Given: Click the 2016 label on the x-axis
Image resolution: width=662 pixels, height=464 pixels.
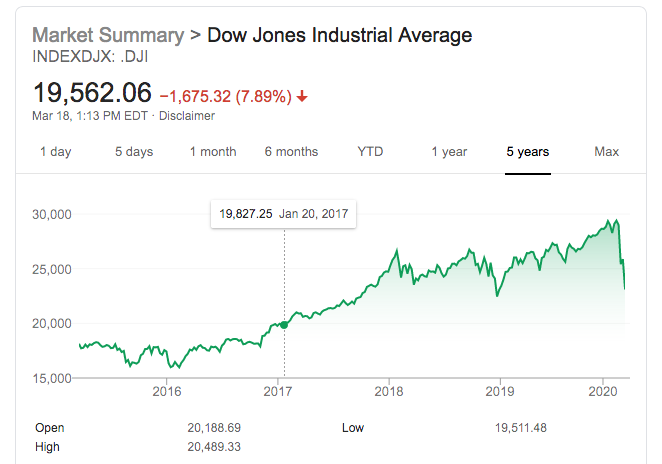Looking at the screenshot, I should pos(167,390).
